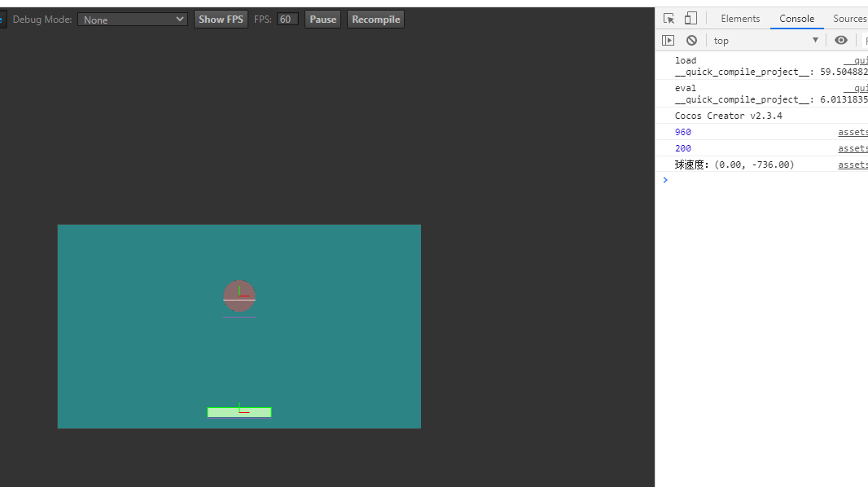Toggle the device toolbar icon
The image size is (868, 487).
[x=690, y=18]
